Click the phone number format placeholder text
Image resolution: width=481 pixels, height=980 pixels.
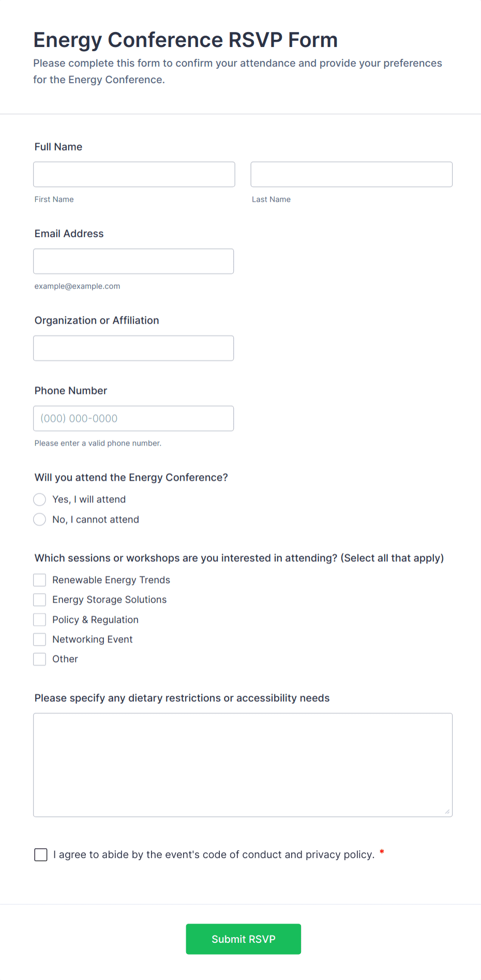(x=79, y=418)
